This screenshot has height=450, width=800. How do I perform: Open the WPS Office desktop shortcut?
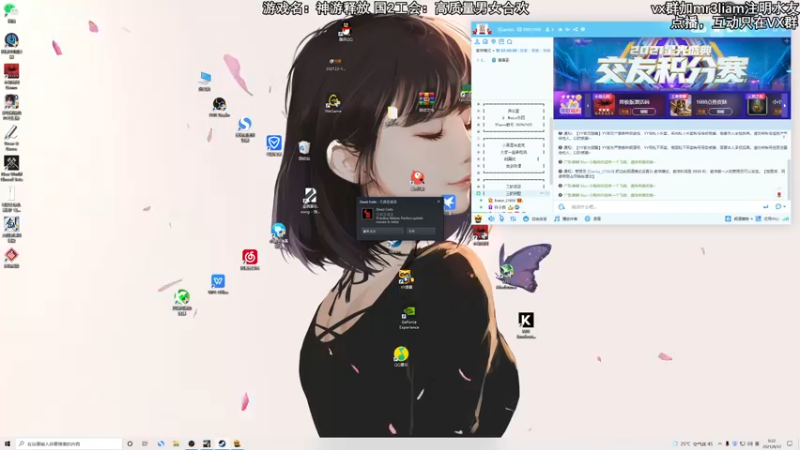point(218,284)
